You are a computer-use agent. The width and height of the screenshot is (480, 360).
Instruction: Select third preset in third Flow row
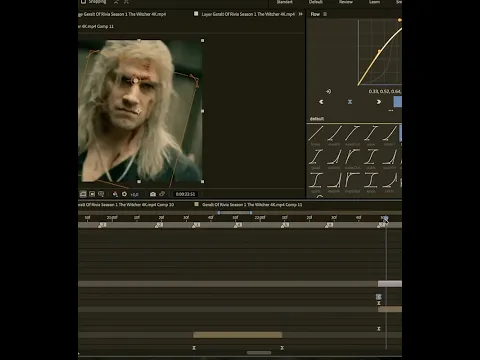click(352, 182)
